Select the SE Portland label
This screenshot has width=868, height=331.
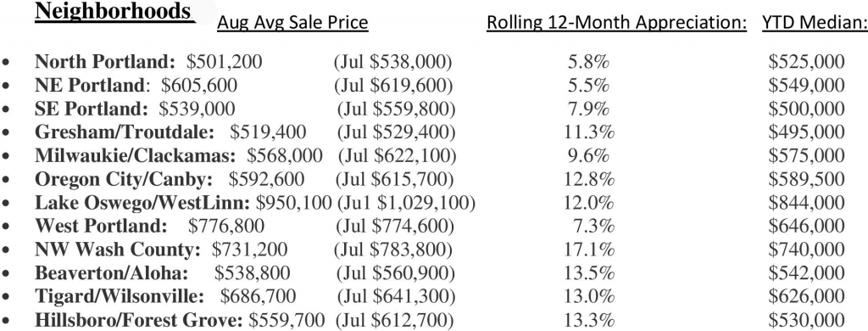tap(92, 109)
